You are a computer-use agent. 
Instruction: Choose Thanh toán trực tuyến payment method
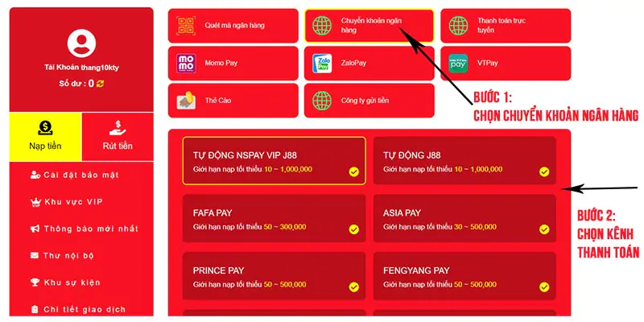[506, 26]
